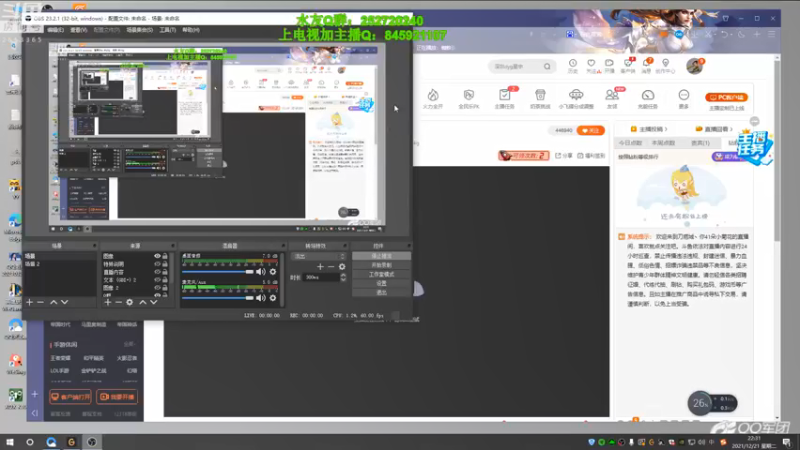The image size is (800, 450).
Task: Toggle visibility eye for 图像 2 source
Action: 157,288
